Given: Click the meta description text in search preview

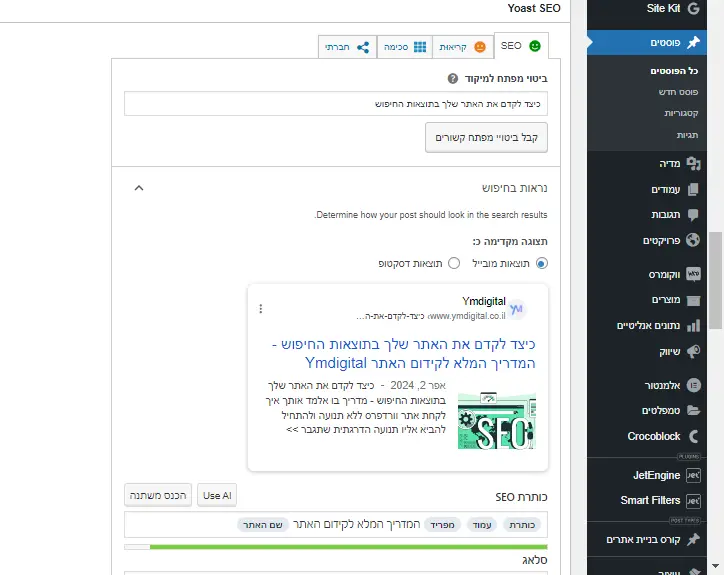Looking at the screenshot, I should point(356,407).
